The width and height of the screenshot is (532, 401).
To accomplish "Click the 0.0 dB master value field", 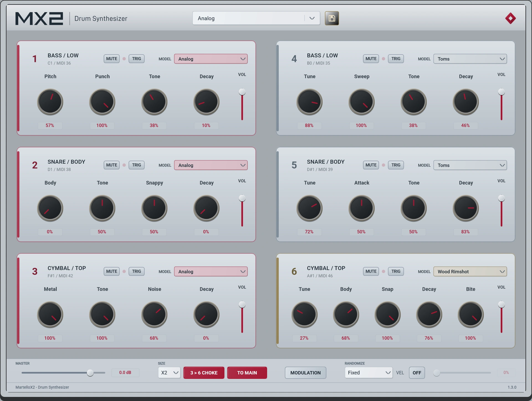I will tap(125, 372).
